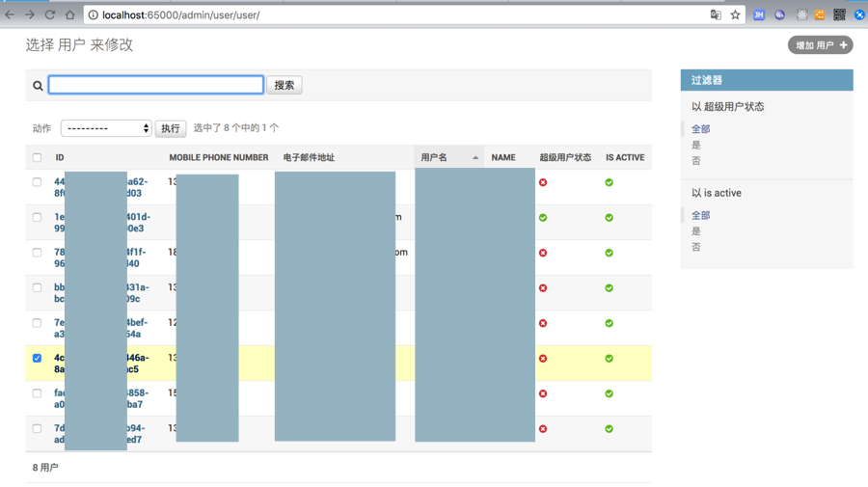Filter 超级用户状态 by 全部
868x487 pixels.
click(x=700, y=129)
